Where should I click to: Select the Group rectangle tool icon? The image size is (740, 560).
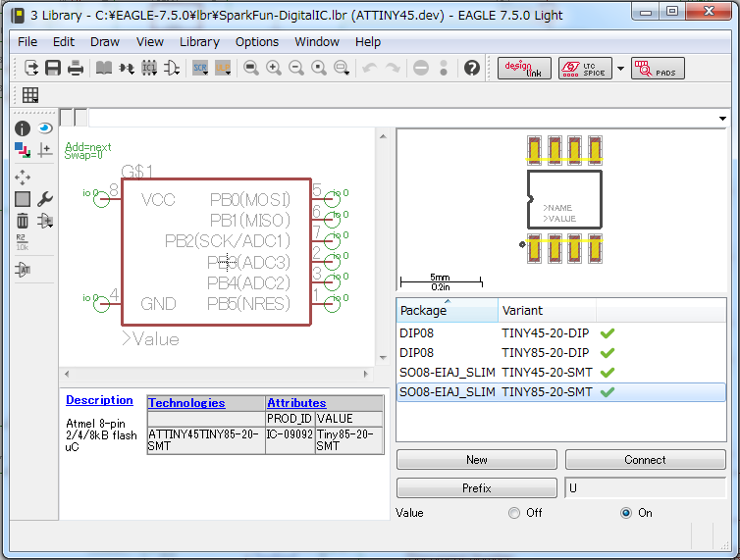[23, 199]
